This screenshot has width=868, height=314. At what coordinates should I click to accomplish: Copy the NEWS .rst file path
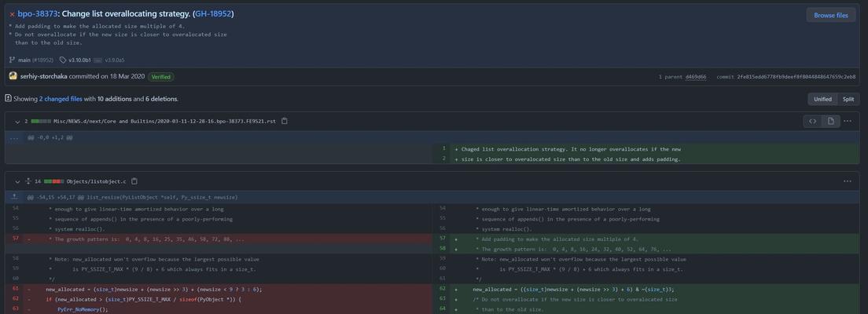[x=285, y=121]
